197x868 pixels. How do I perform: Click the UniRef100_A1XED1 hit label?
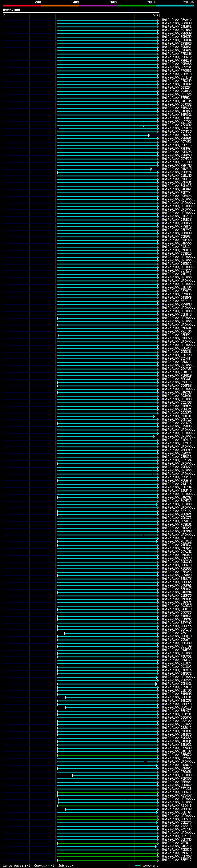coord(177,416)
